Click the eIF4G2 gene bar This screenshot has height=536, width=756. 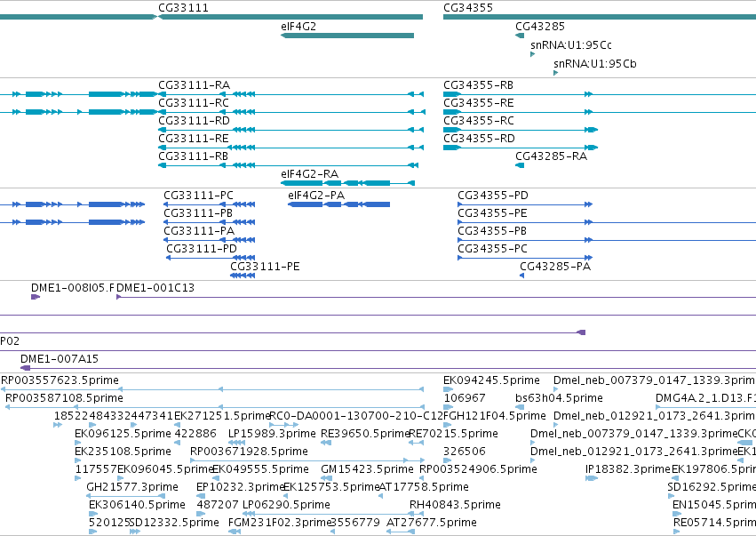coord(347,36)
